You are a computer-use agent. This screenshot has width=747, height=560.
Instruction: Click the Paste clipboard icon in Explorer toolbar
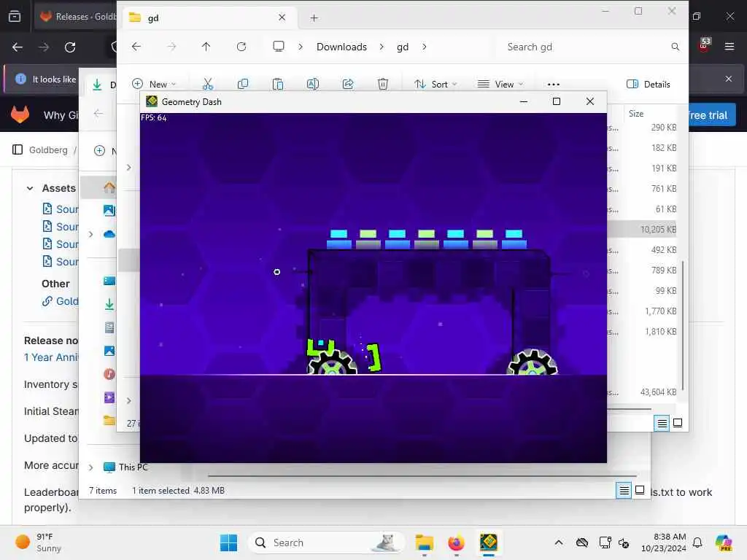click(278, 85)
